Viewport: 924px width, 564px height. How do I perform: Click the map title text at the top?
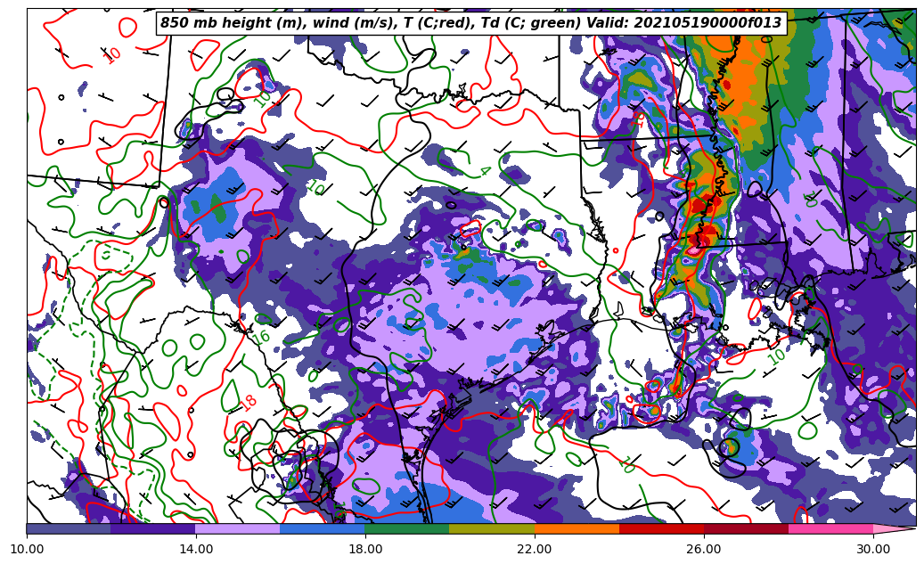coord(470,23)
